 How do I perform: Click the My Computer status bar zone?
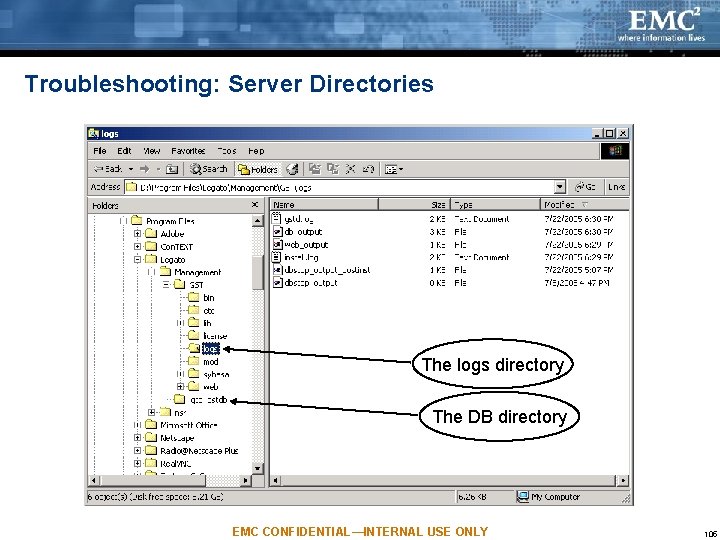(x=548, y=497)
